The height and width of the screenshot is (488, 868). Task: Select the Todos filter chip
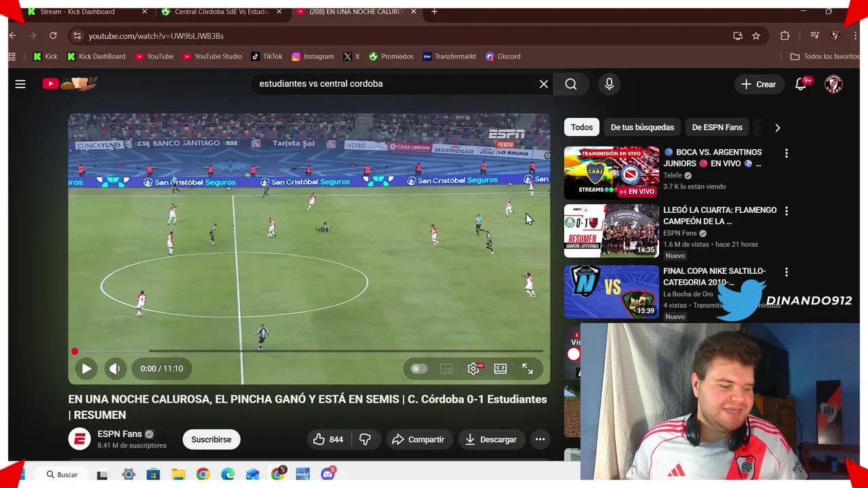click(581, 127)
